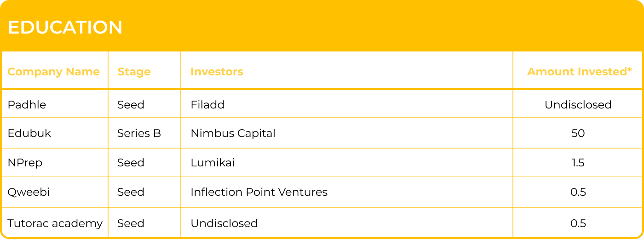Click the Series B stage cell

(139, 133)
